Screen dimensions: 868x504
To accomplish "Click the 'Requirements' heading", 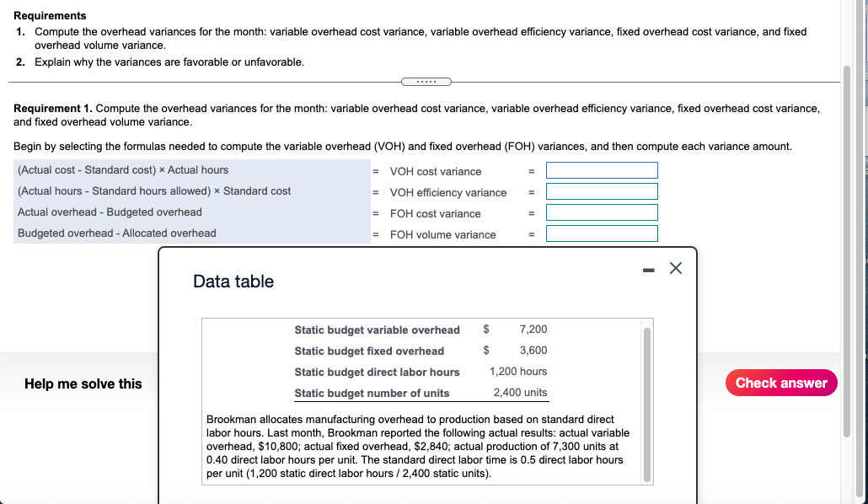I will pyautogui.click(x=50, y=15).
